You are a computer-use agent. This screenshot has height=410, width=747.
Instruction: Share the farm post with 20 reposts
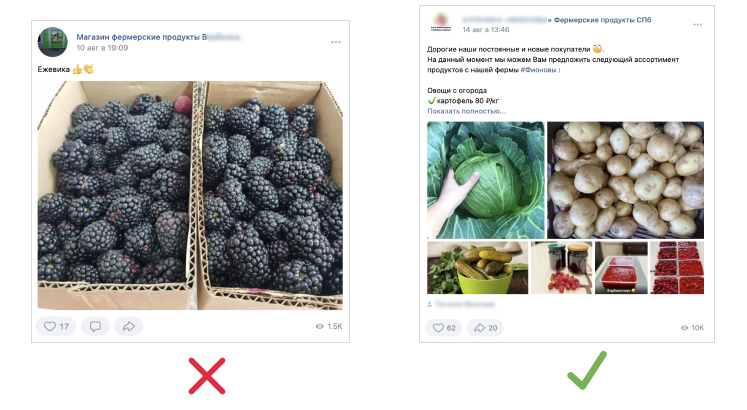click(x=485, y=328)
